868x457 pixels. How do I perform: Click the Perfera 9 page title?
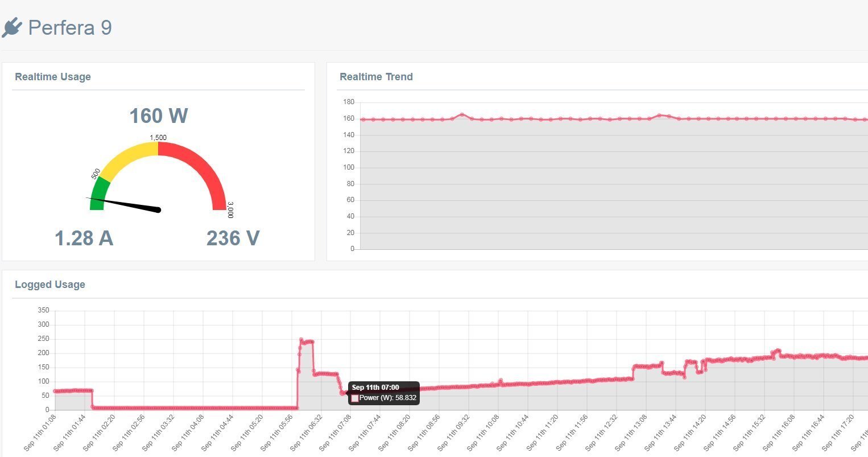coord(70,27)
